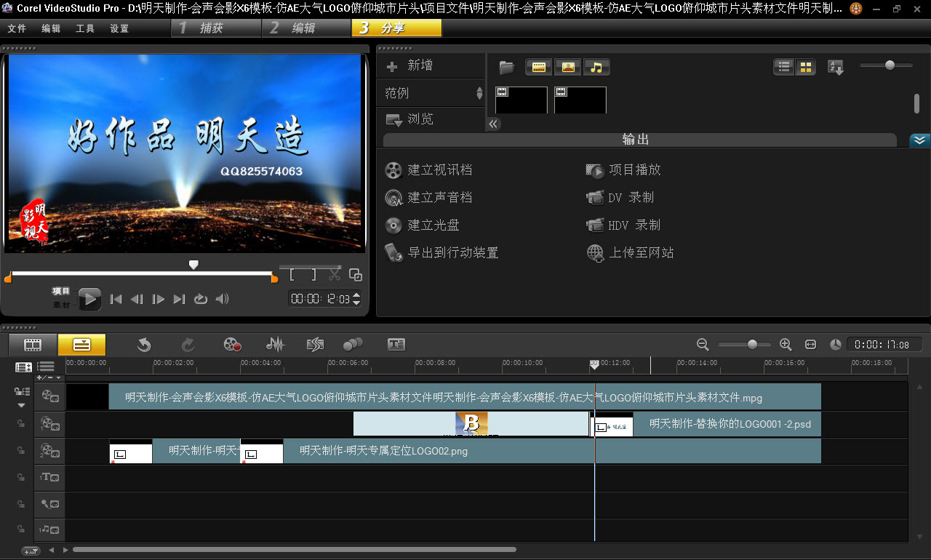Click the library thumbnail size slider

[x=890, y=65]
